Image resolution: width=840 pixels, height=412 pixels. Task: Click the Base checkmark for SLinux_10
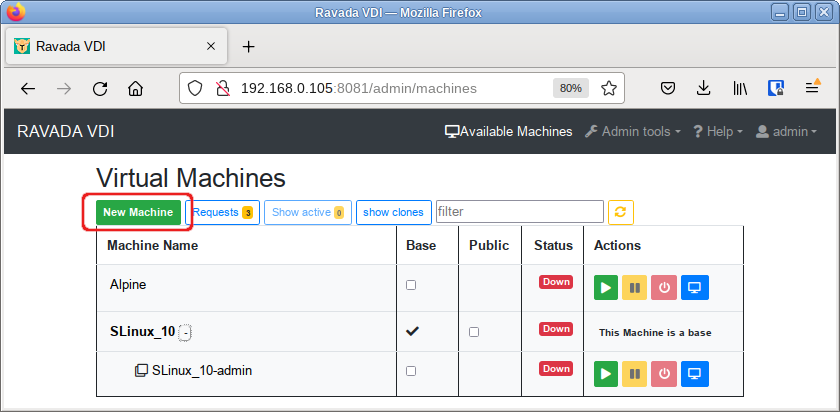click(x=412, y=332)
